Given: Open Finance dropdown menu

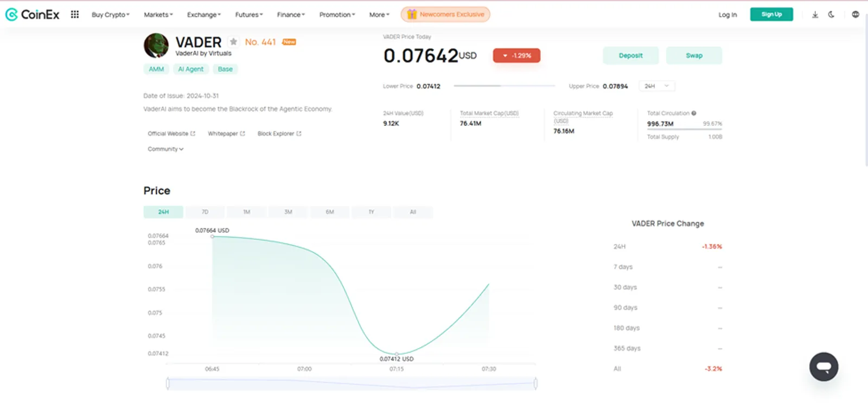Looking at the screenshot, I should tap(291, 15).
